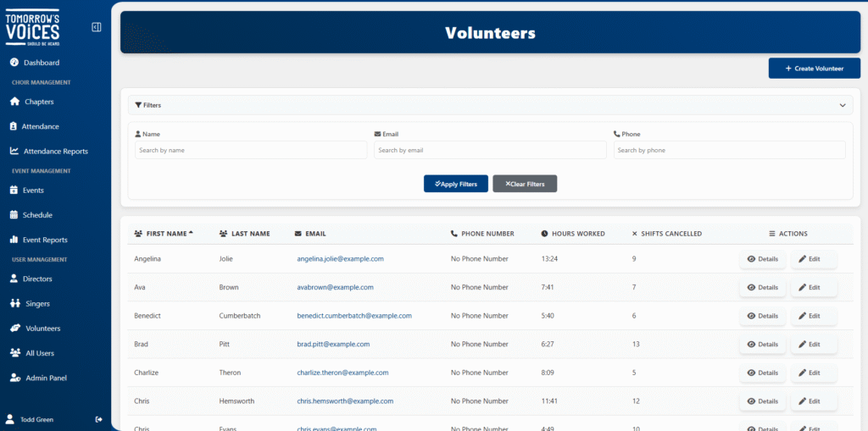View Details for Angelina Jolie
Image resolution: width=868 pixels, height=431 pixels.
[x=762, y=259]
